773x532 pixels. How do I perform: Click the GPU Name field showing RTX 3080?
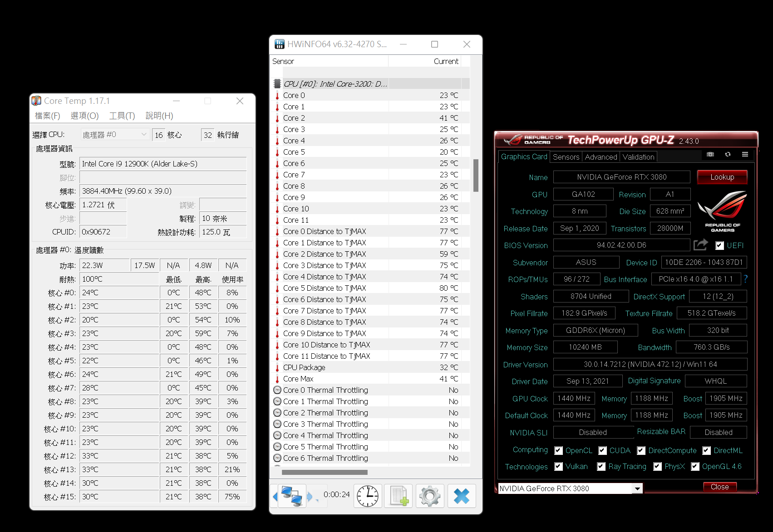(x=622, y=177)
